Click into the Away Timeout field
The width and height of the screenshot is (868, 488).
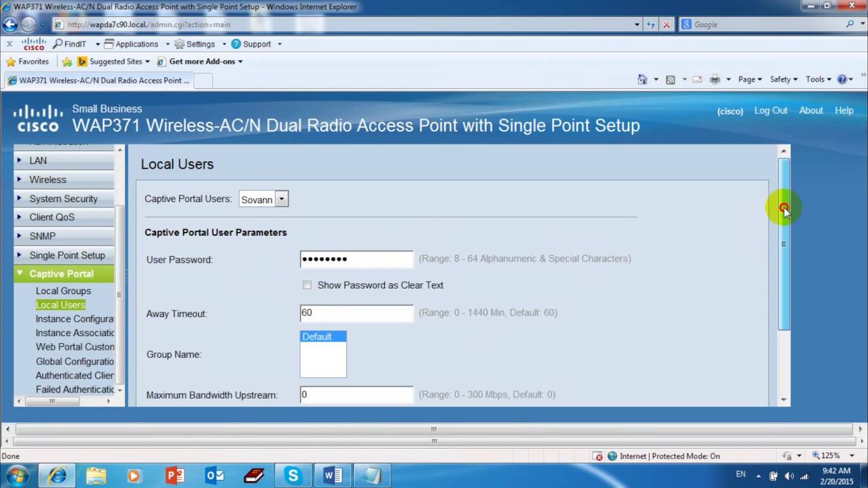(357, 313)
